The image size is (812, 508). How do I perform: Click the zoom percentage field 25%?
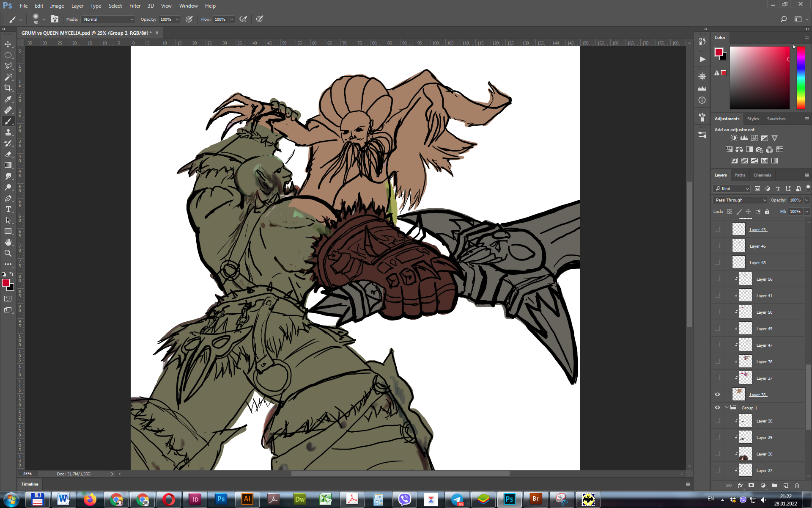[x=27, y=474]
